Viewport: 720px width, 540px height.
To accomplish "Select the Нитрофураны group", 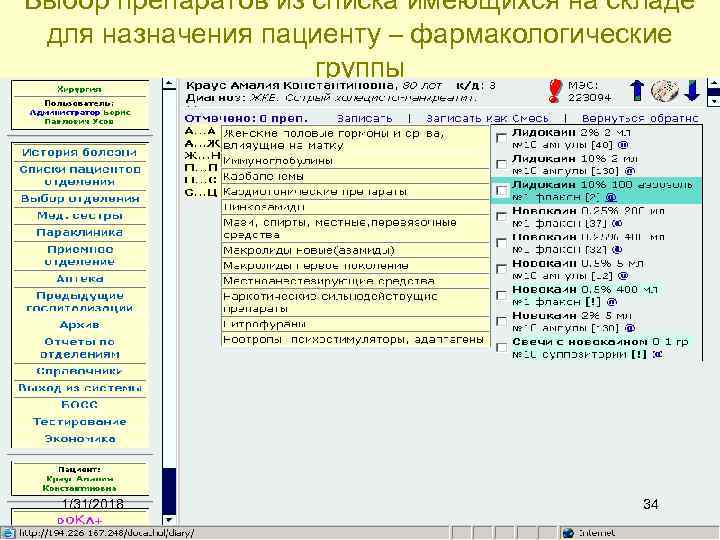I will pyautogui.click(x=355, y=324).
